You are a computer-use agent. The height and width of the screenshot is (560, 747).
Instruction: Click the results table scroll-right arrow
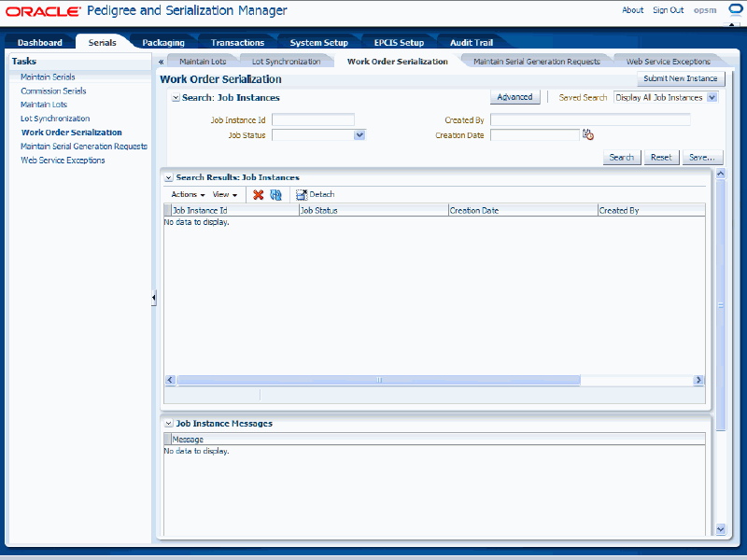point(698,380)
